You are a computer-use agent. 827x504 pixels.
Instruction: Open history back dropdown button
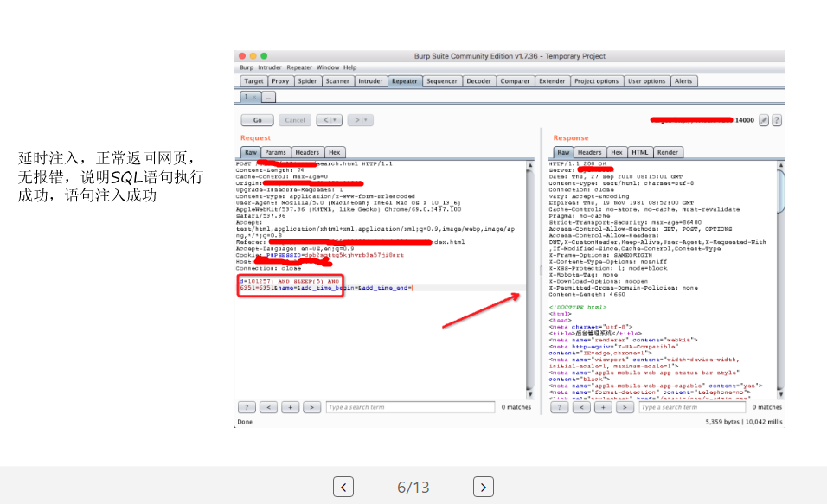click(329, 120)
